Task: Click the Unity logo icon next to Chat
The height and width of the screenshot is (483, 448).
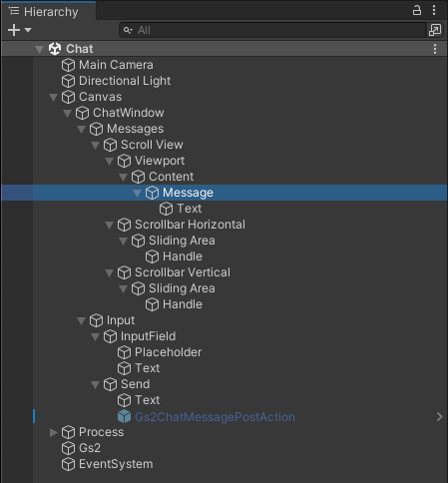Action: [55, 49]
